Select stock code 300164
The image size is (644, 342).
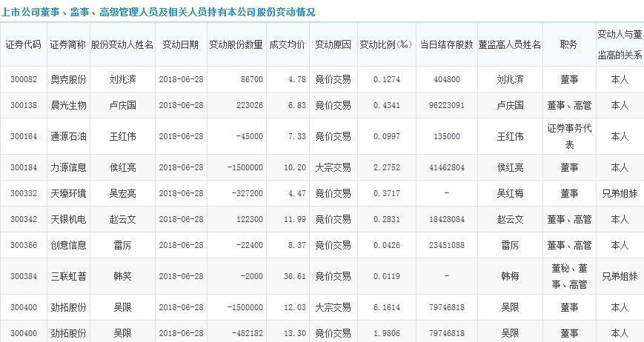[x=24, y=136]
